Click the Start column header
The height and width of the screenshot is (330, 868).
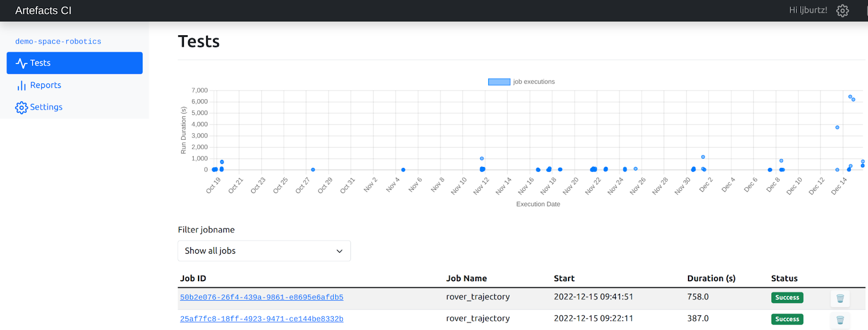coord(564,278)
